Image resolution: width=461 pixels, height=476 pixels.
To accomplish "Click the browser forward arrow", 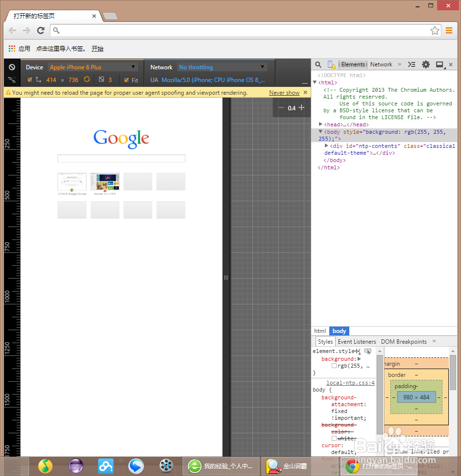I will pos(27,30).
